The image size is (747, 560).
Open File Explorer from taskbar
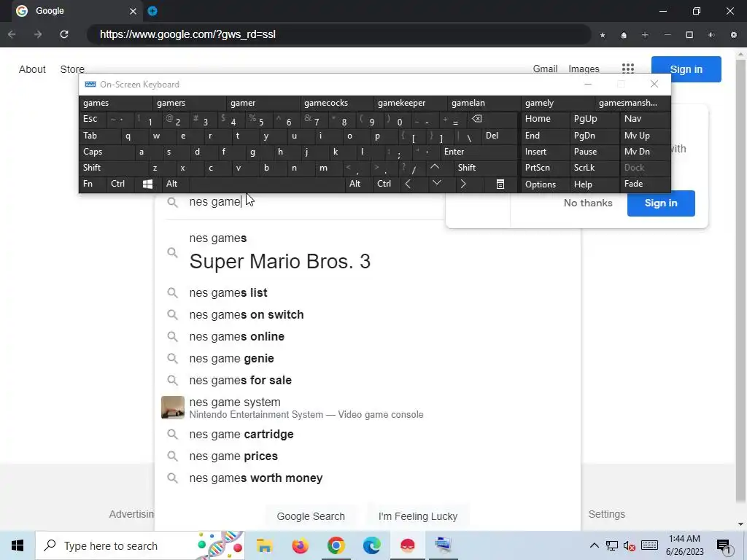264,545
